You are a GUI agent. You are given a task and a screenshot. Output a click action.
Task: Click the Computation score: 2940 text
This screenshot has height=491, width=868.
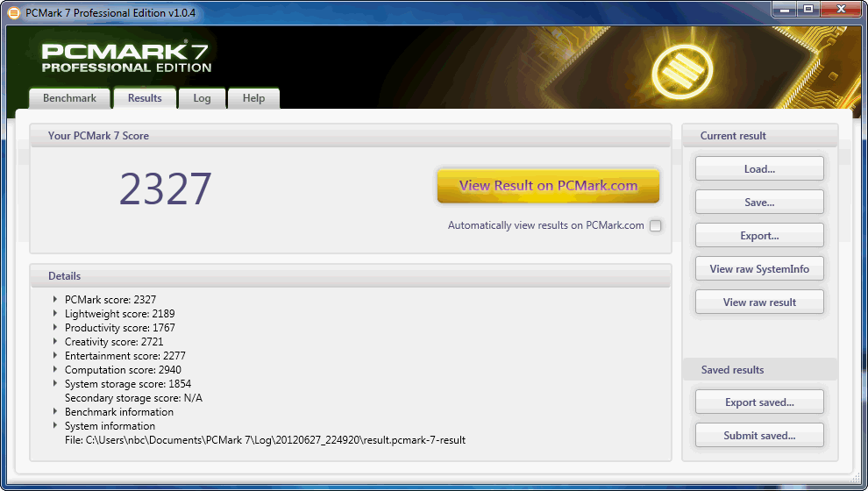coord(123,370)
